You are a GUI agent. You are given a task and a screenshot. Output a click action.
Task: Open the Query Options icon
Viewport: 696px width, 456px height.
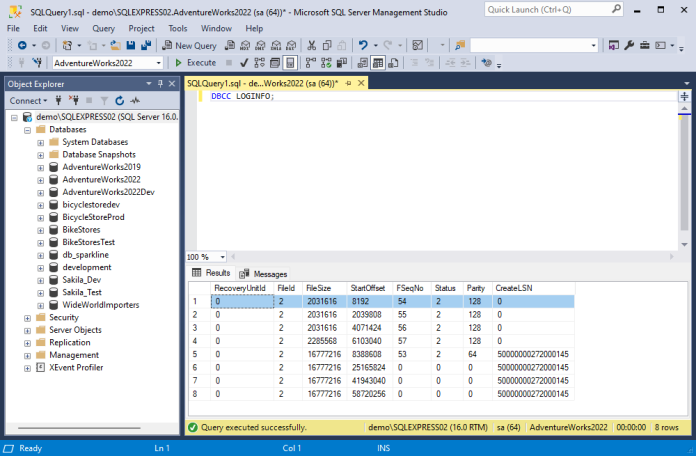tap(275, 63)
